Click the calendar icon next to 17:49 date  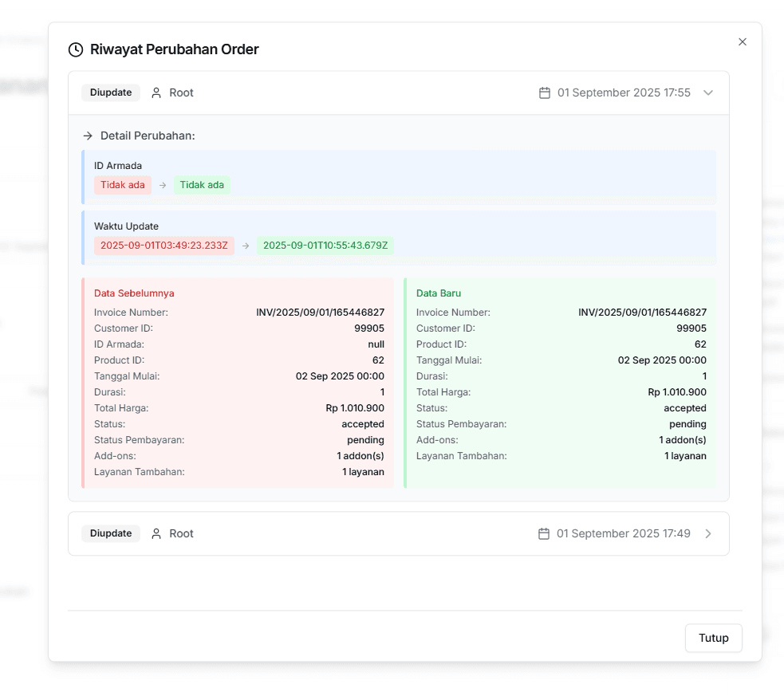coord(544,533)
